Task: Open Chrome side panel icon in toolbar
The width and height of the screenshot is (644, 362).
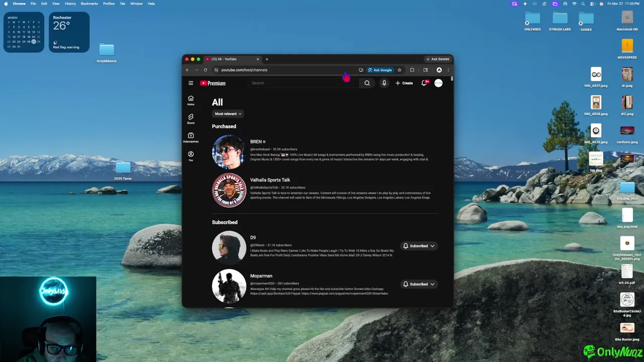Action: 426,70
